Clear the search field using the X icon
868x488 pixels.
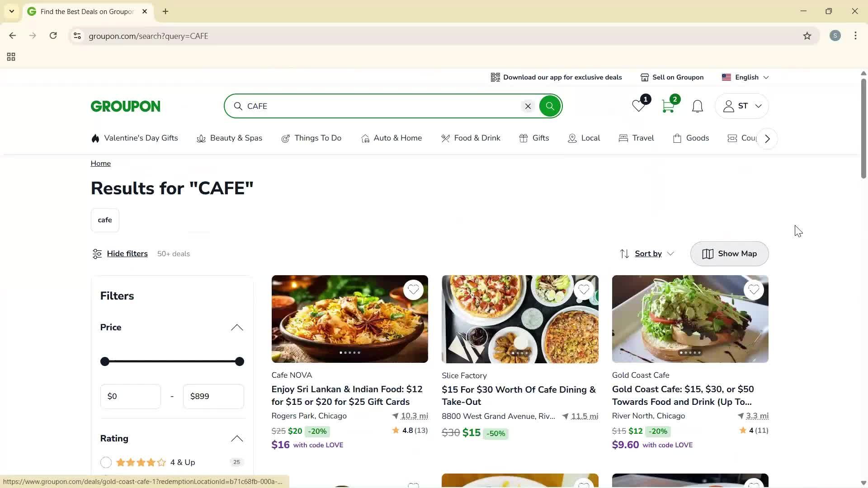(528, 106)
